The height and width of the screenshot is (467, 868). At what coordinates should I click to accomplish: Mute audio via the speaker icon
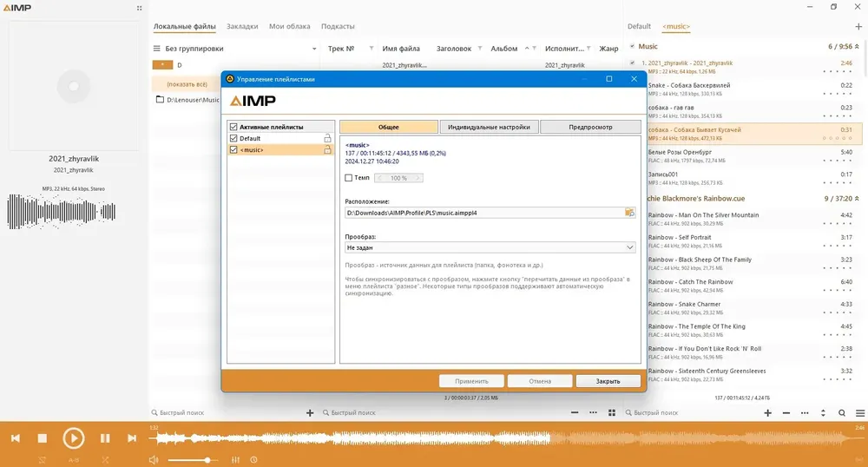pos(154,460)
